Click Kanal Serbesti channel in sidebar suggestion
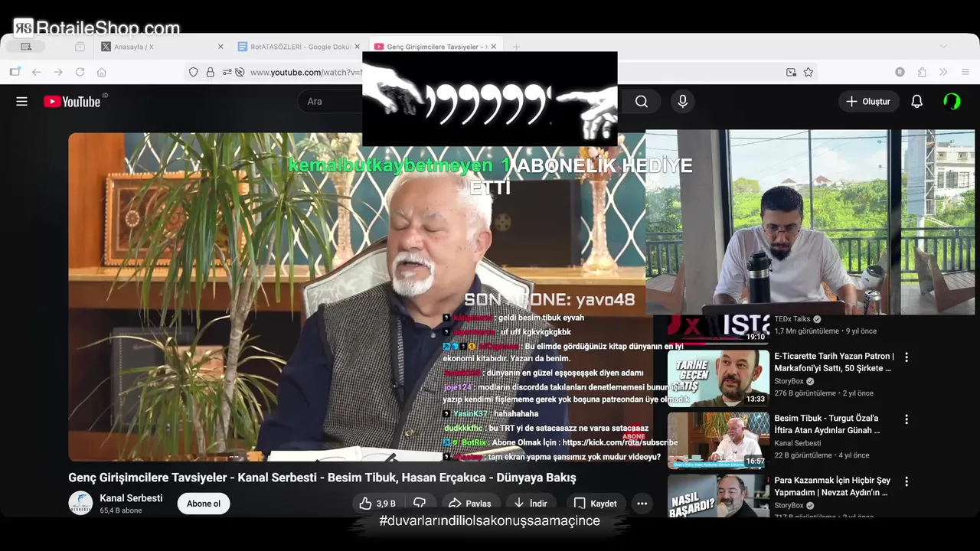Screen dimensions: 980x551 (797, 443)
